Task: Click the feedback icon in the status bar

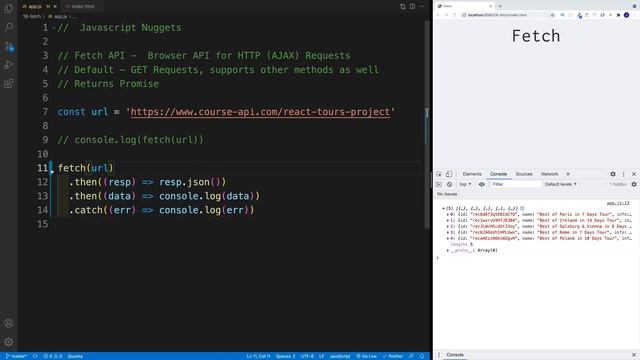Action: point(411,356)
